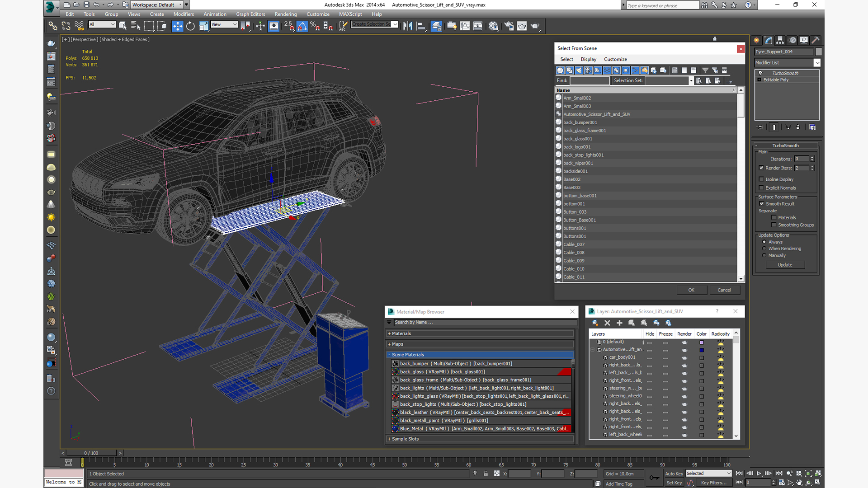Toggle the Render Iters checkbox
Viewport: 868px width, 488px height.
click(761, 168)
